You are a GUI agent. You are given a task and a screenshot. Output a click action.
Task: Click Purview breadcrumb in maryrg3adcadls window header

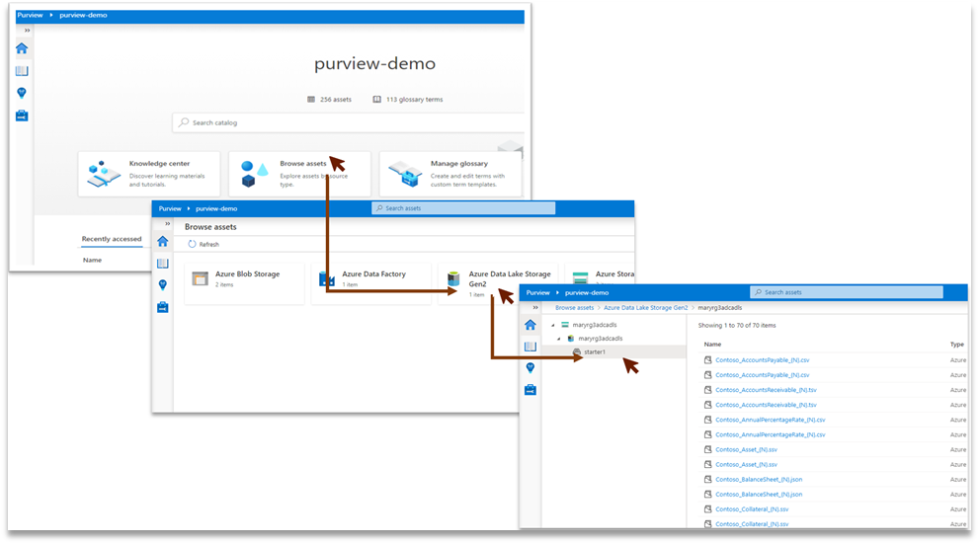537,292
